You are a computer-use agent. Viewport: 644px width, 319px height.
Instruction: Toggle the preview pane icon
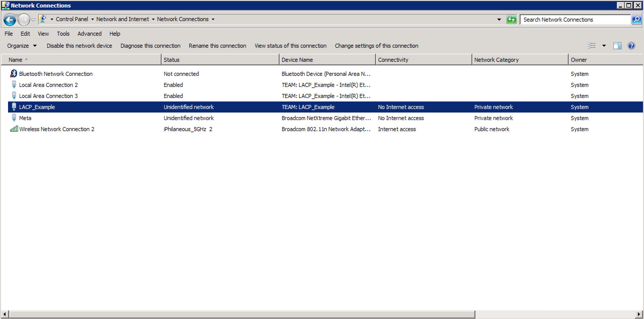click(617, 46)
